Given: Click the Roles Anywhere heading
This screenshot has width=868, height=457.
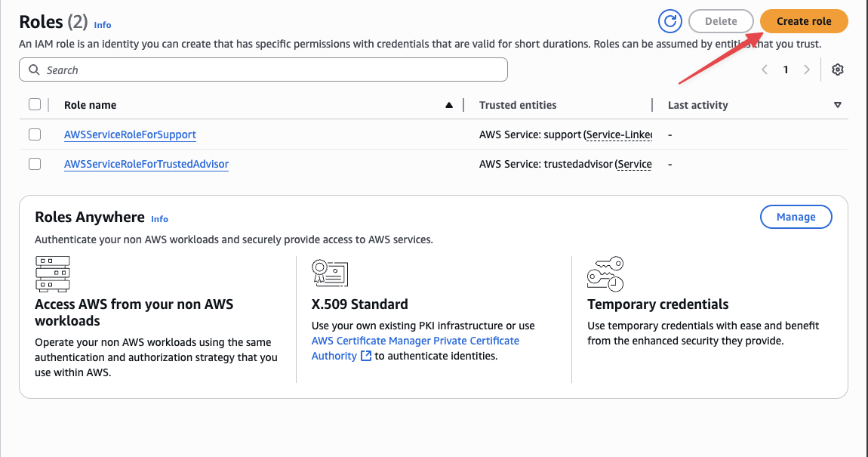Looking at the screenshot, I should point(90,217).
